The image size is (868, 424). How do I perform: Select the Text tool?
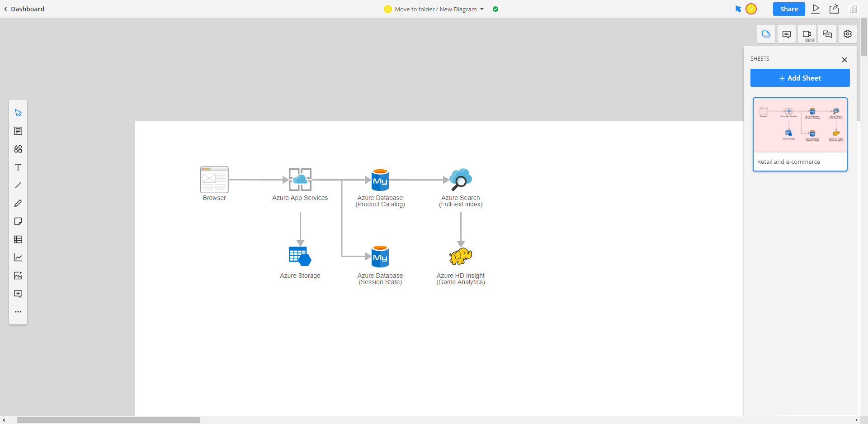pos(18,167)
